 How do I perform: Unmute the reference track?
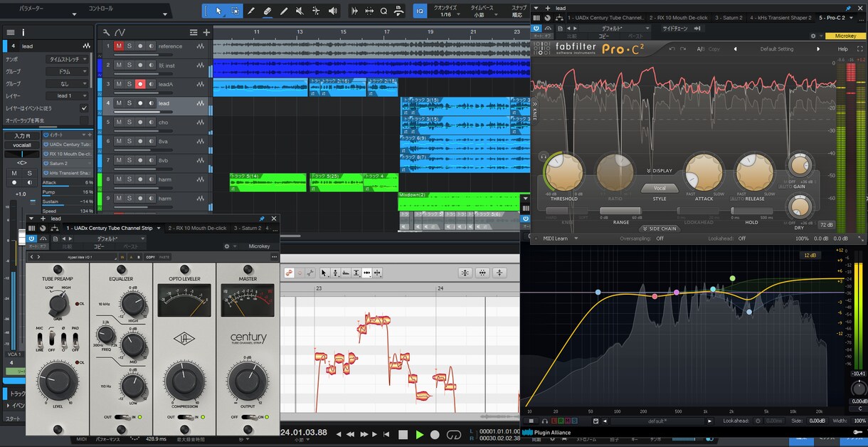coord(119,46)
